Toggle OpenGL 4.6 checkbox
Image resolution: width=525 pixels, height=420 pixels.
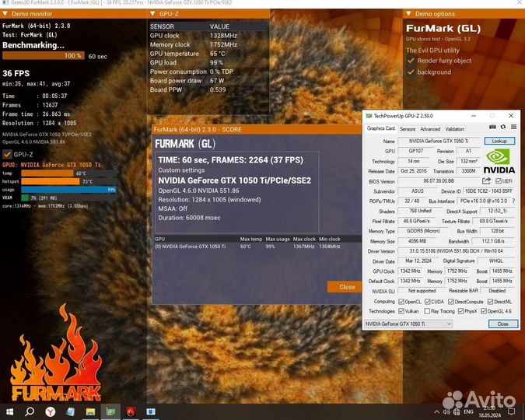pyautogui.click(x=484, y=311)
